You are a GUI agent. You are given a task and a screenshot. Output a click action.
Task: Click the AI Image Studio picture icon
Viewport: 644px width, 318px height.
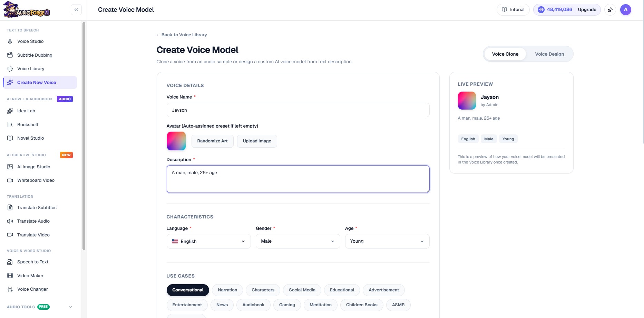click(x=10, y=167)
